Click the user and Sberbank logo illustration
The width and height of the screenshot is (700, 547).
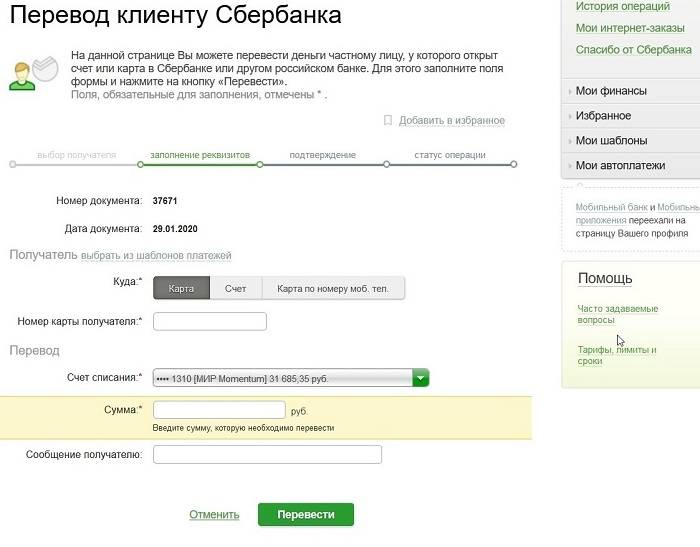[34, 73]
